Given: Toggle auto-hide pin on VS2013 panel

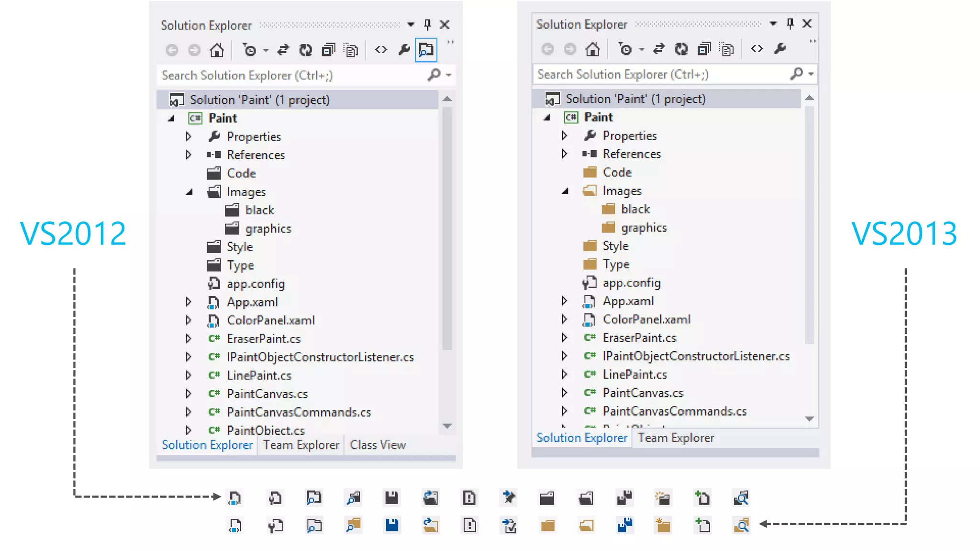Looking at the screenshot, I should (790, 23).
